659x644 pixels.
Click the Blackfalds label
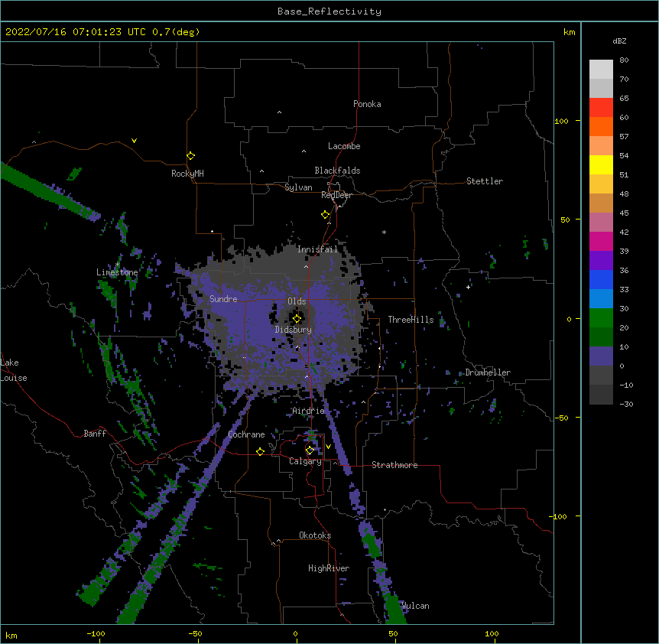point(337,171)
